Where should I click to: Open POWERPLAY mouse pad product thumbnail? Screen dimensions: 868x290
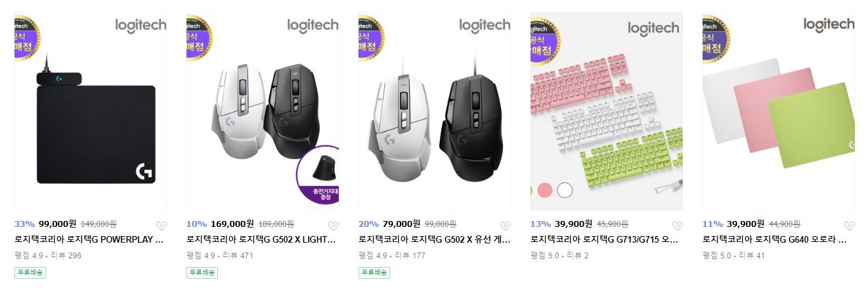tap(91, 111)
